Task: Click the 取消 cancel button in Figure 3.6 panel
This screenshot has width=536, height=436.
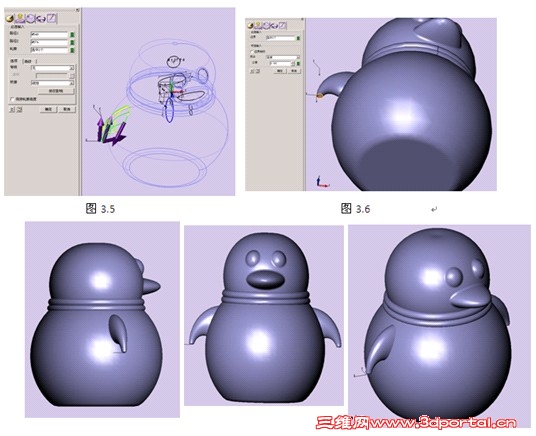Action: click(x=294, y=71)
